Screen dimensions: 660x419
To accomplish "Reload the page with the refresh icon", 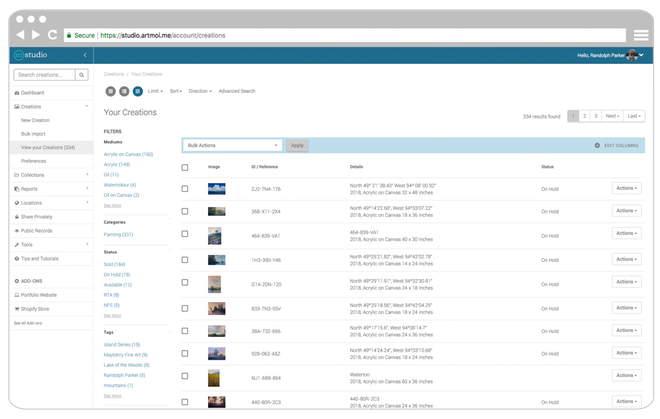I will tap(52, 35).
